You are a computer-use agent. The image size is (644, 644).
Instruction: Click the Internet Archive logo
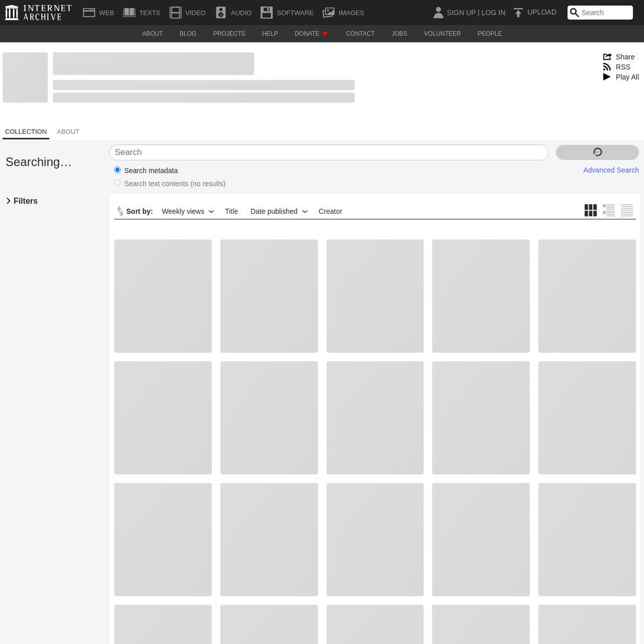tap(38, 12)
